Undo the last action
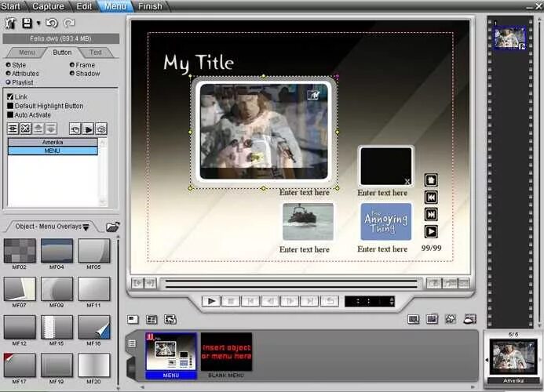Viewport: 544px width, 392px height. coord(52,24)
